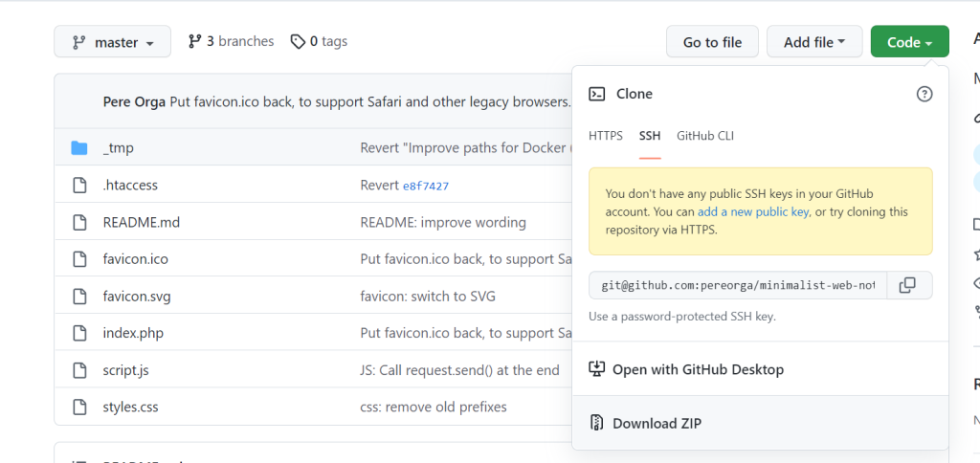Click the branches fork icon
The image size is (980, 463).
pyautogui.click(x=195, y=41)
